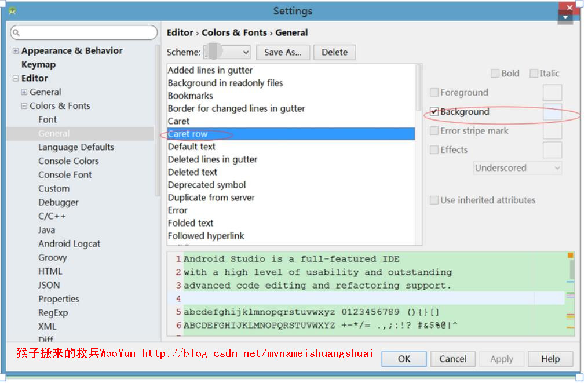Image resolution: width=588 pixels, height=383 pixels.
Task: Select 'Deleted lines in gutter' item
Action: (291, 159)
